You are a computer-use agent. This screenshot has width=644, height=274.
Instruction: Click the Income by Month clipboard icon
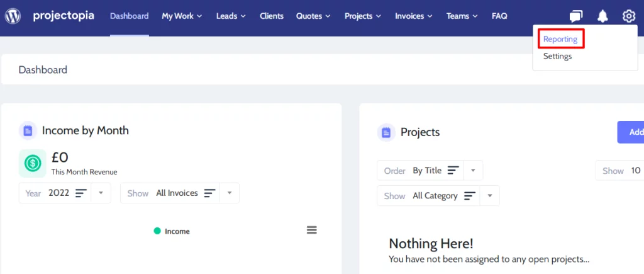point(28,131)
